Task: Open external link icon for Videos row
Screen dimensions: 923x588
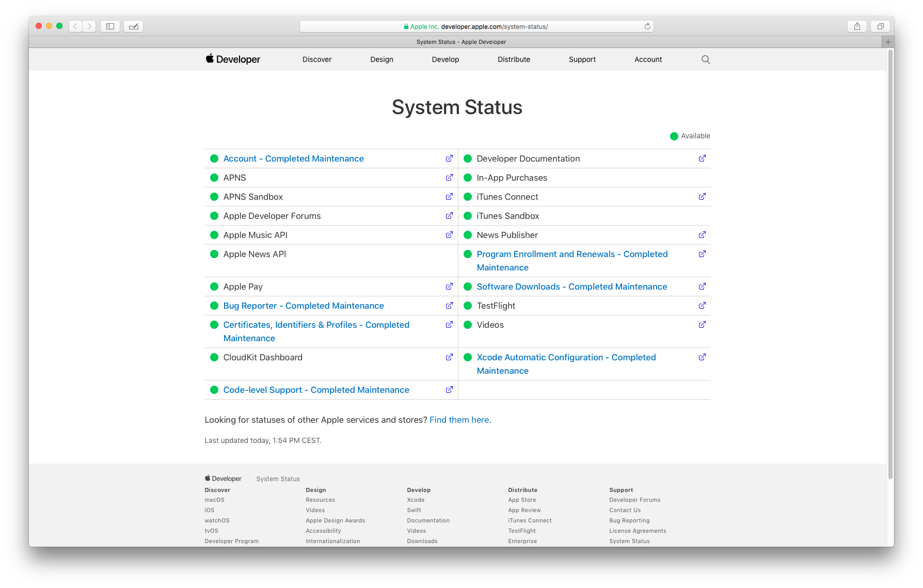Action: [702, 325]
